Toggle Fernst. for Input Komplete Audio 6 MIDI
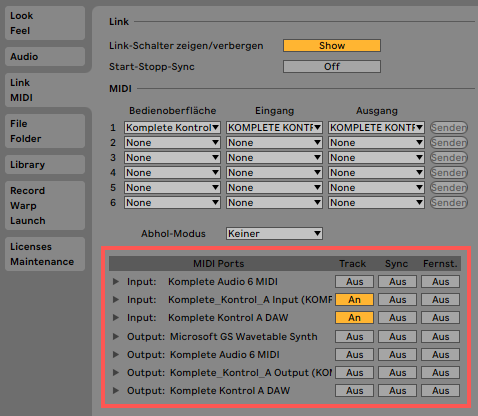Image resolution: width=478 pixels, height=416 pixels. (x=440, y=282)
